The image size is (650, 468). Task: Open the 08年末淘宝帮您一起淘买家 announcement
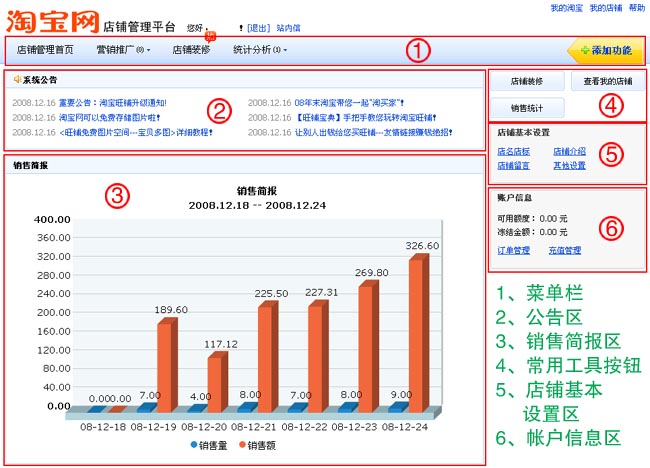(349, 103)
